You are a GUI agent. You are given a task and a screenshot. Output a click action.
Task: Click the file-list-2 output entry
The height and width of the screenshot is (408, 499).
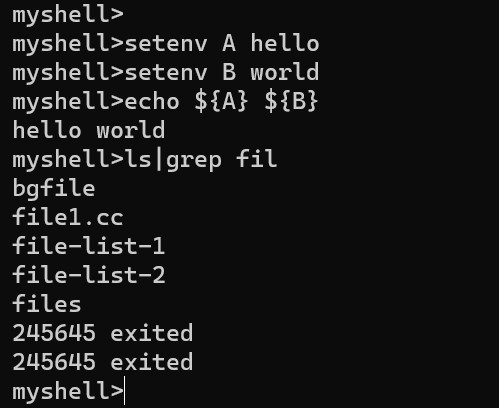[89, 275]
